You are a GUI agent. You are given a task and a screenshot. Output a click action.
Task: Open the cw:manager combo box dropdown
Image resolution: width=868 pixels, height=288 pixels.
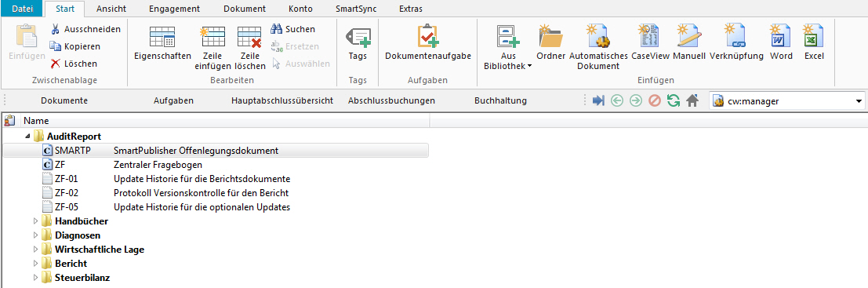(859, 100)
